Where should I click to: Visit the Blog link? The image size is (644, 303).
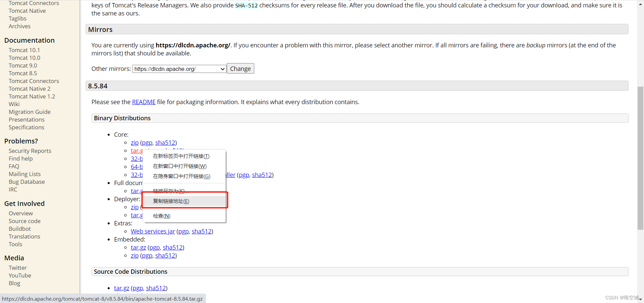pyautogui.click(x=14, y=283)
